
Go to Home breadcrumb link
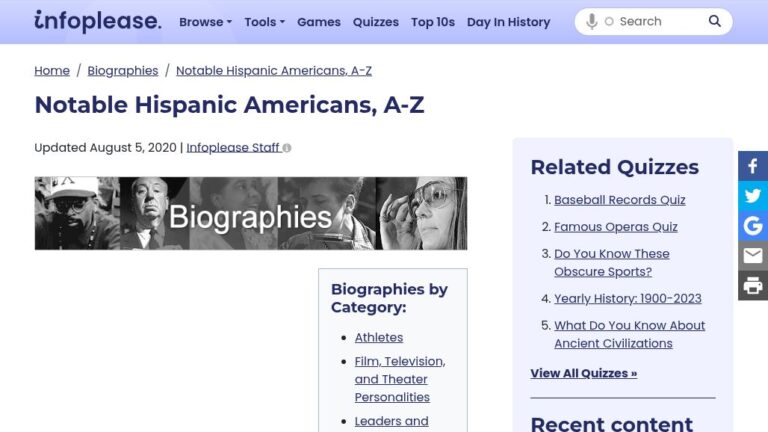tap(52, 71)
